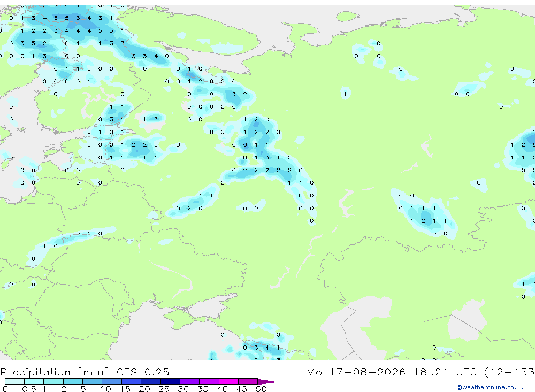Image resolution: width=535 pixels, height=392 pixels.
Task: Click the 'GFS 0.25' model label
Action: [x=143, y=372]
